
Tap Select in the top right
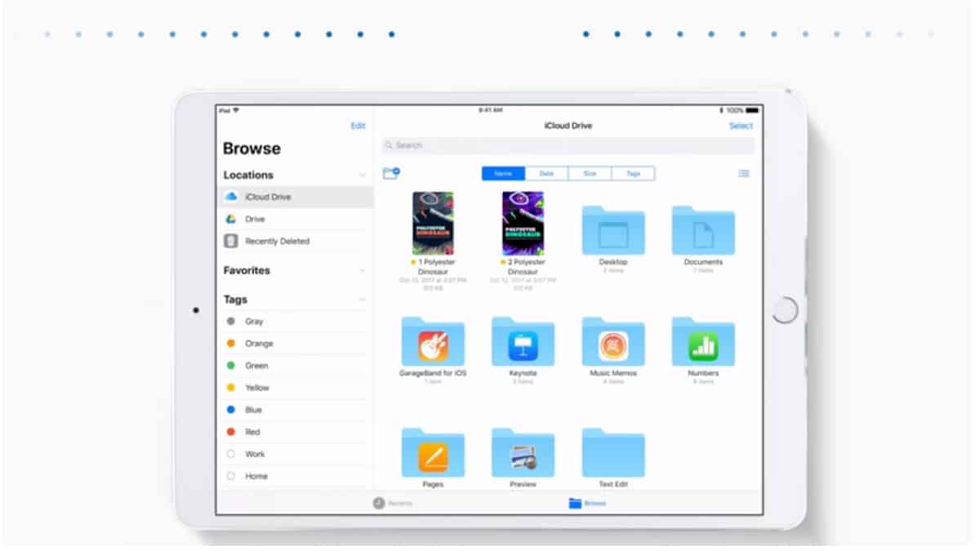pyautogui.click(x=742, y=126)
